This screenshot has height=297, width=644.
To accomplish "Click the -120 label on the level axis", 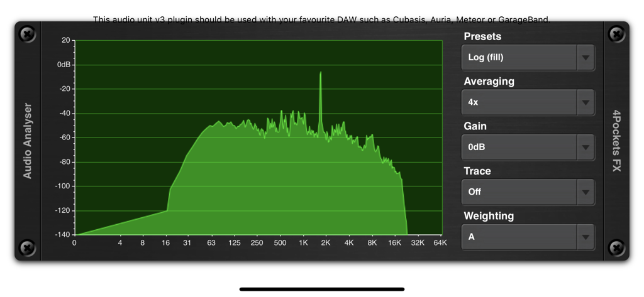I will (63, 211).
